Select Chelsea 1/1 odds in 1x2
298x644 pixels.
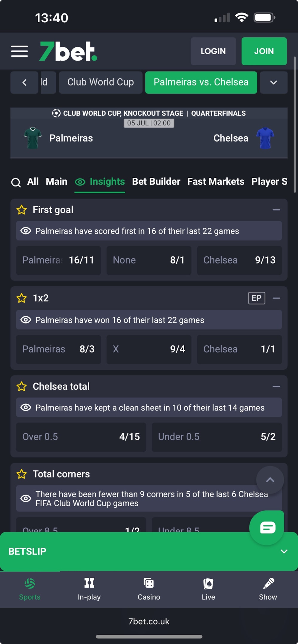click(239, 349)
